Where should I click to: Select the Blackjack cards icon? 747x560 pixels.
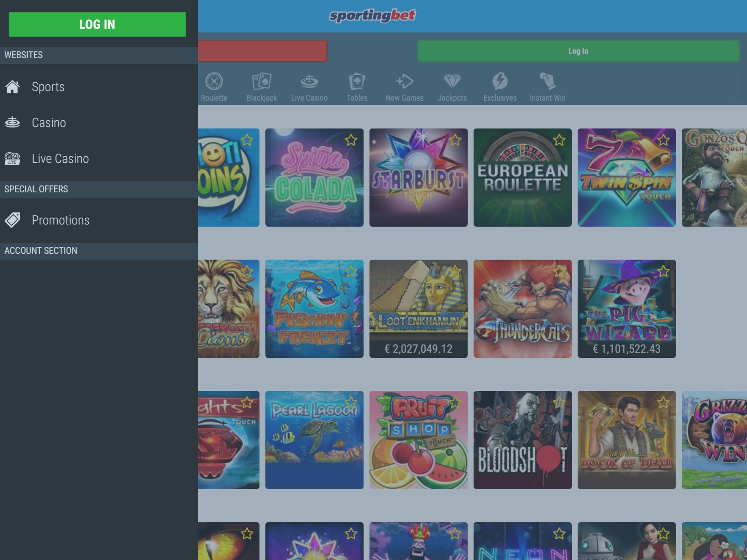click(x=261, y=81)
